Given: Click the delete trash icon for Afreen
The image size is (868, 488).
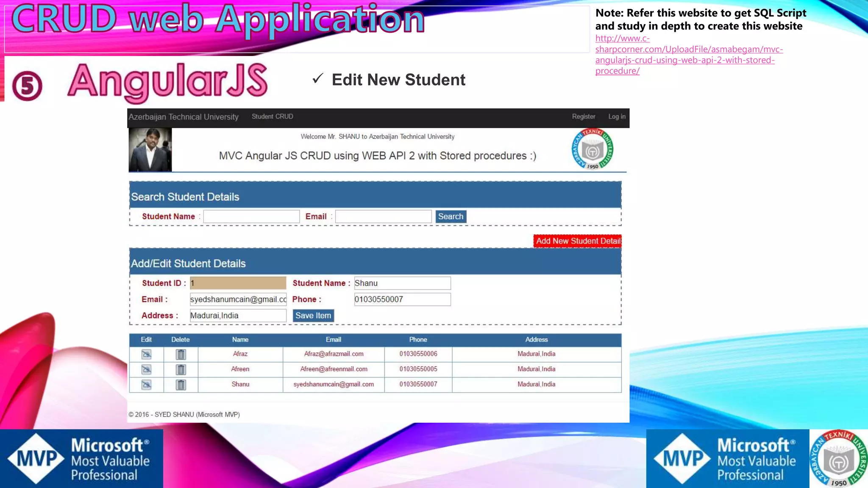Looking at the screenshot, I should click(181, 369).
